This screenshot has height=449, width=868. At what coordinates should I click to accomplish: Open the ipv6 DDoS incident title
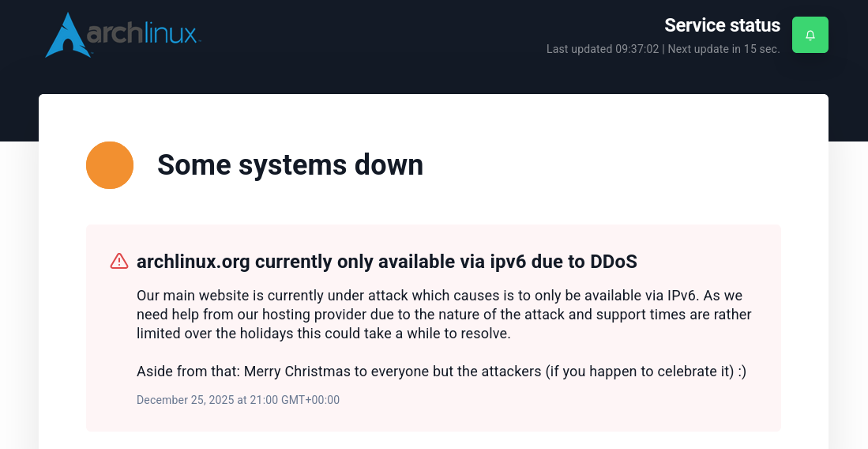click(x=386, y=262)
